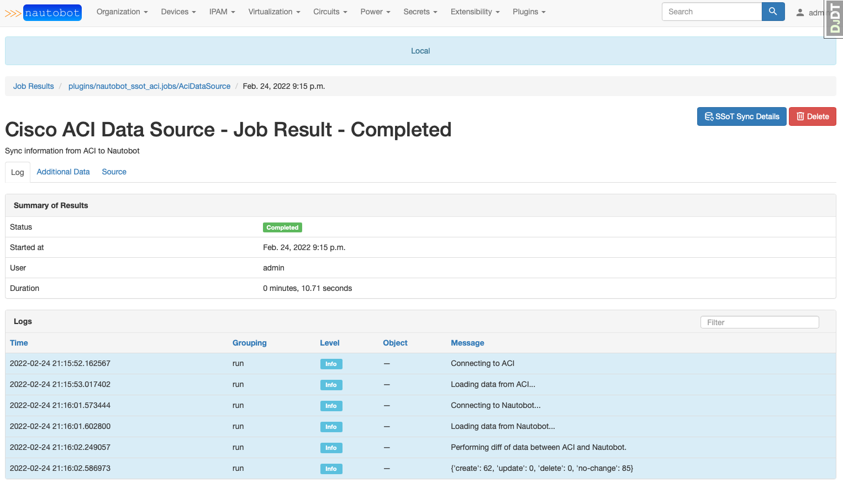Sort logs by Time column
Screen dimensions: 843x504
[x=19, y=343]
